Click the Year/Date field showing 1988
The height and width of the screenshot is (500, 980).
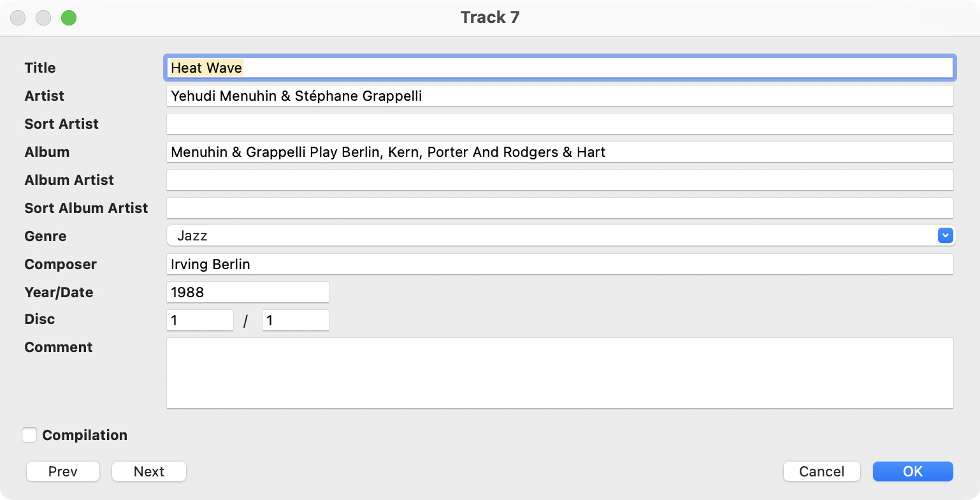click(x=248, y=292)
